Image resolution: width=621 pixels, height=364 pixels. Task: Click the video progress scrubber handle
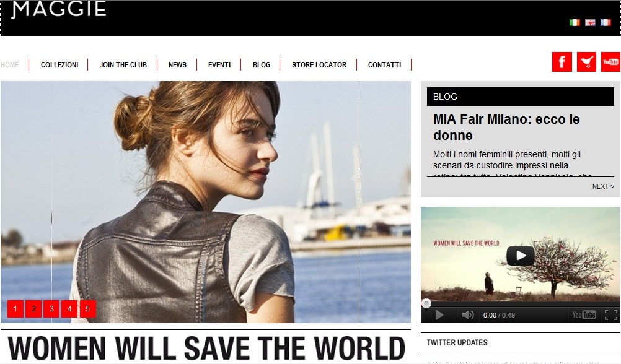tap(426, 303)
